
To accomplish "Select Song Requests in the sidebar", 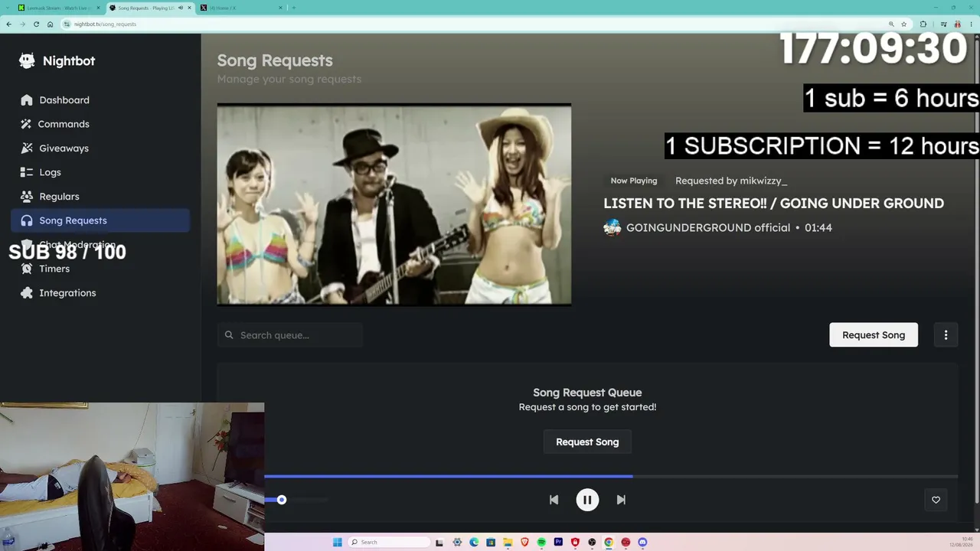I will (100, 220).
